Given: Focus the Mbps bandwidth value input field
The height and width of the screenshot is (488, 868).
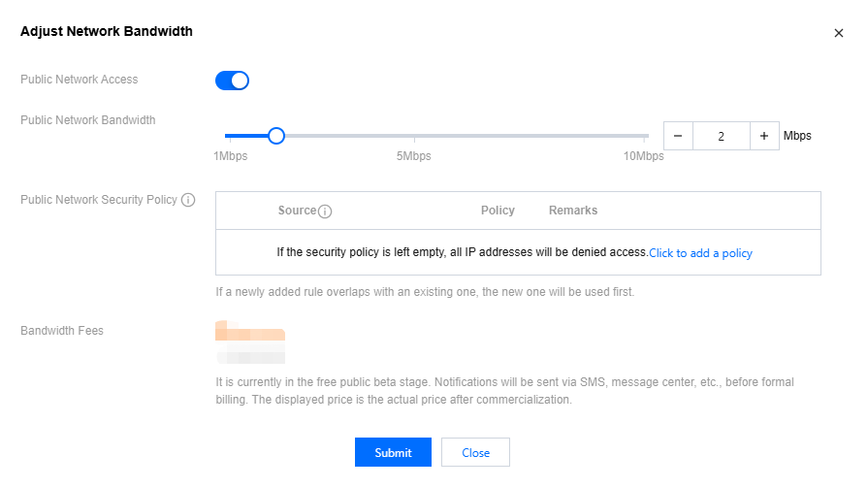Looking at the screenshot, I should pos(721,136).
